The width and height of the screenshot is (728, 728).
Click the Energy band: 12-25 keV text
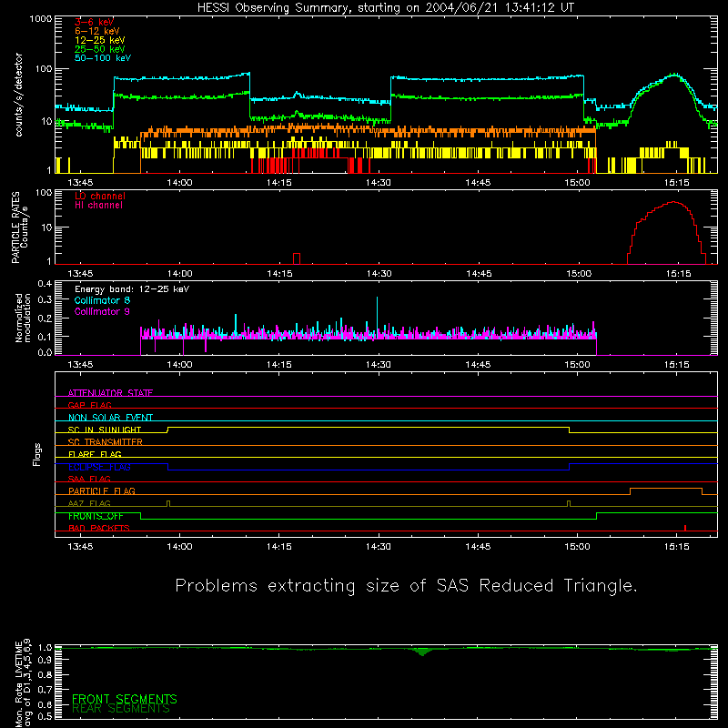132,289
